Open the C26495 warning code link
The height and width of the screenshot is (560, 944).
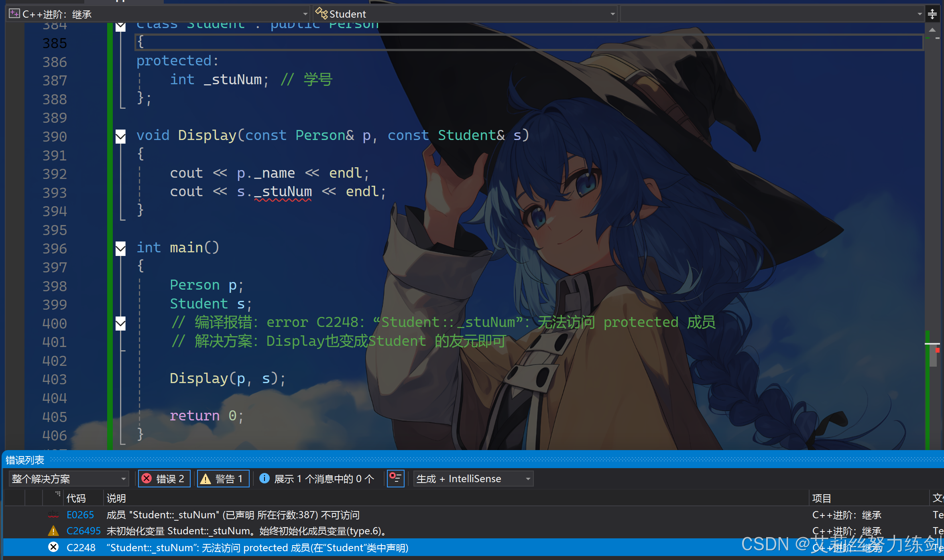83,531
